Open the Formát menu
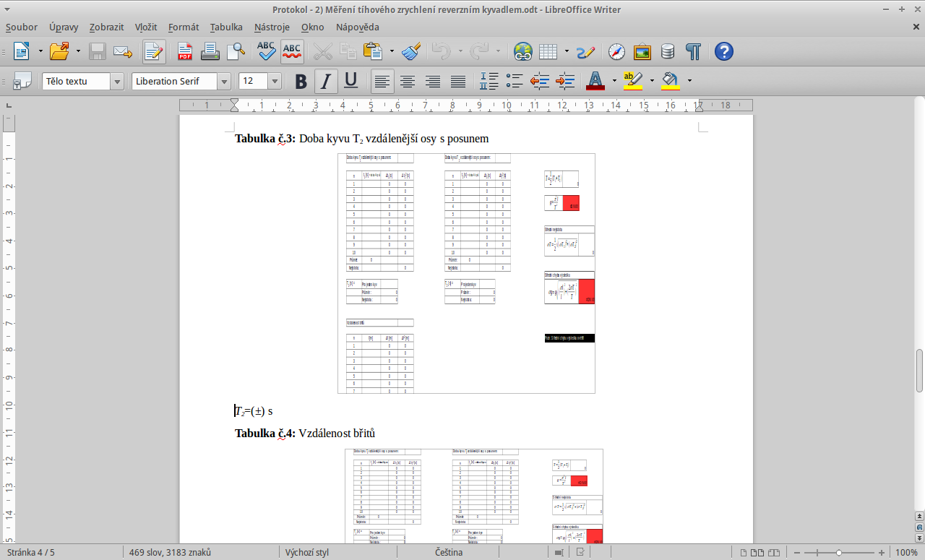The image size is (925, 560). click(x=184, y=27)
